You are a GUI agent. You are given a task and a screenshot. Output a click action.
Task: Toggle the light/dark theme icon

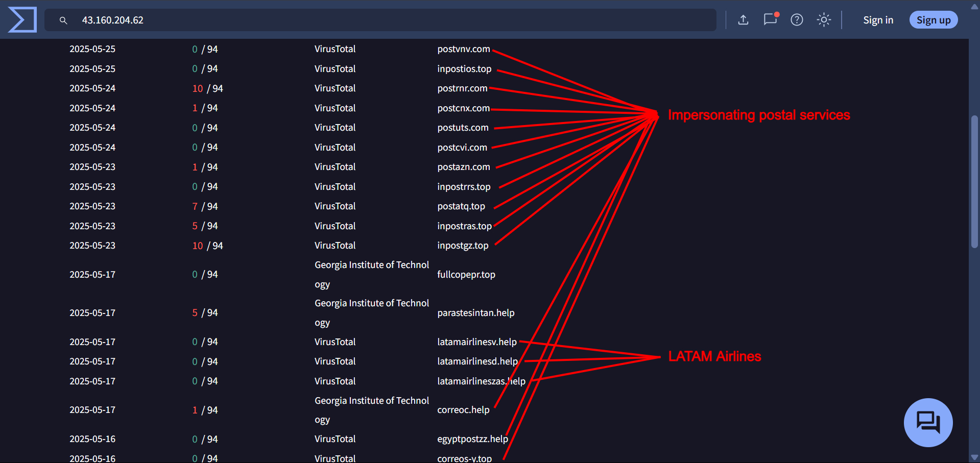pos(823,20)
